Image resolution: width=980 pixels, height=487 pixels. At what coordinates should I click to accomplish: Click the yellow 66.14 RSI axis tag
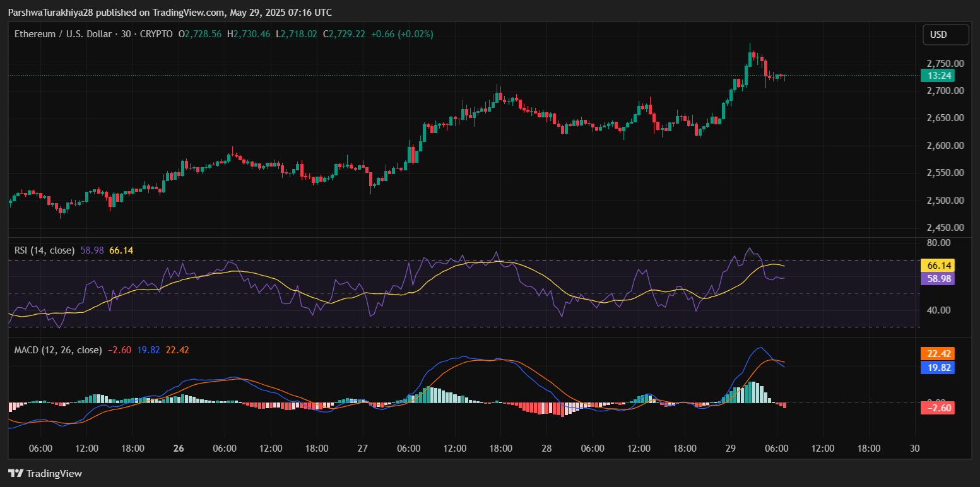pyautogui.click(x=937, y=266)
